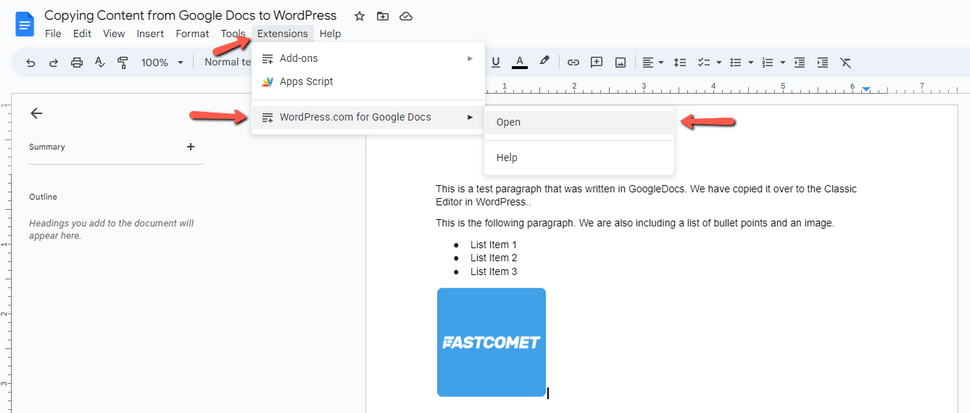970x413 pixels.
Task: Select Apps Script from Extensions menu
Action: (x=368, y=81)
